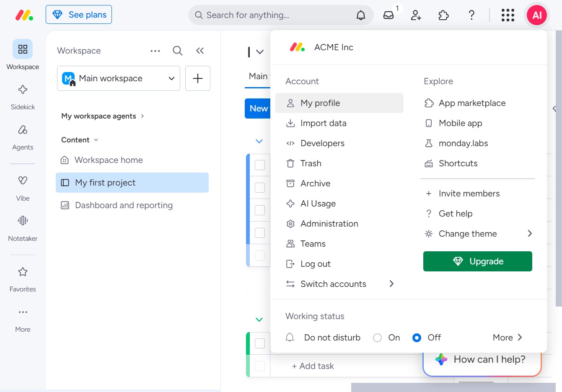Open AI Usage from the menu
562x392 pixels.
click(x=339, y=204)
